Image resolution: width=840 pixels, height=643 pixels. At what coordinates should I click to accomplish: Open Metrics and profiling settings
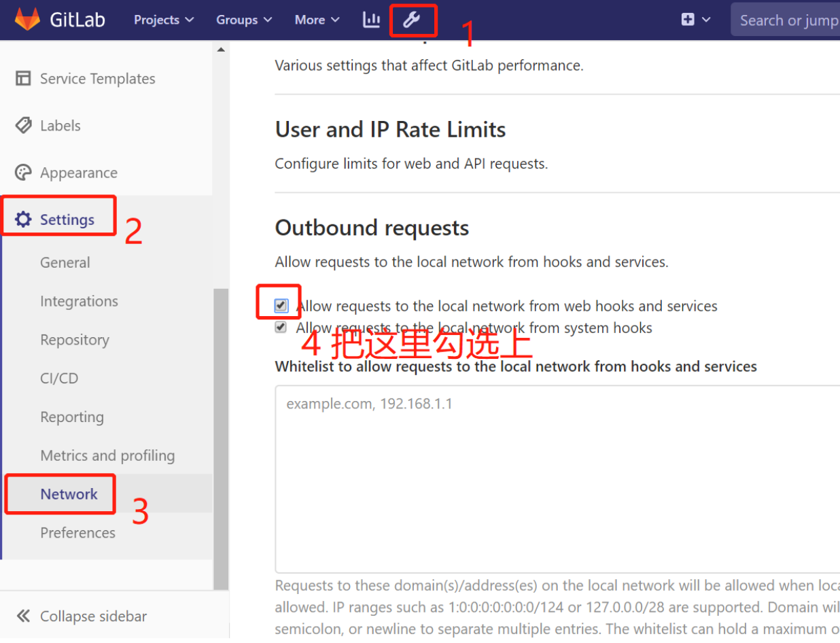point(107,455)
